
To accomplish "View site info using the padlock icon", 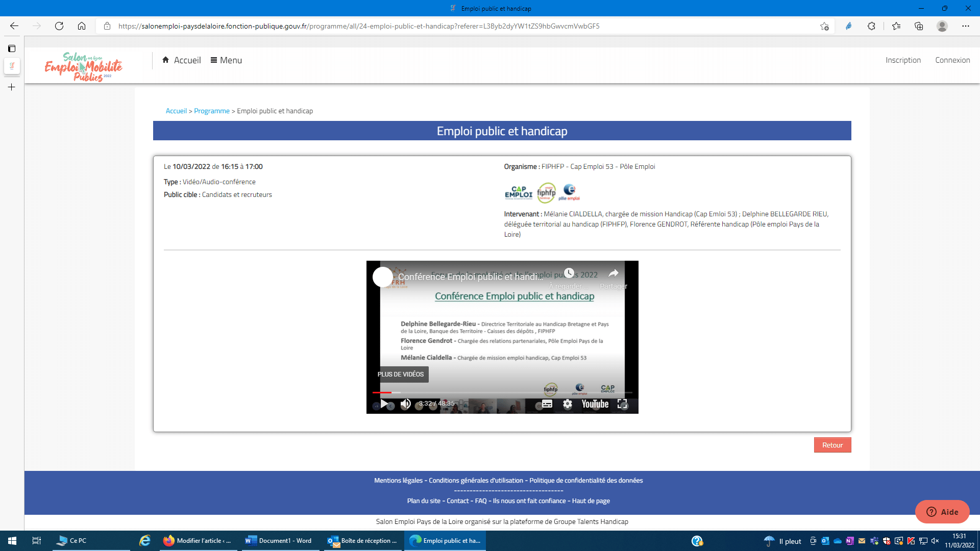I will (107, 26).
